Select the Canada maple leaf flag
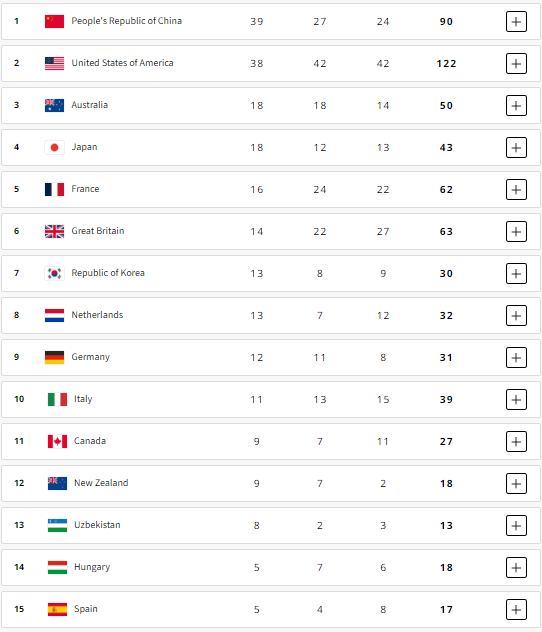 coord(57,441)
